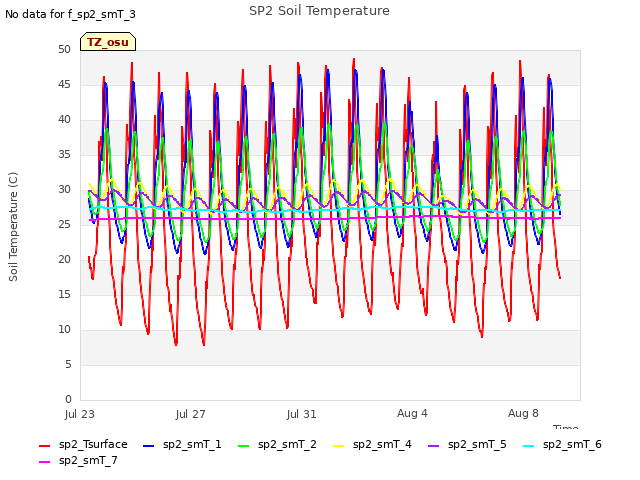The height and width of the screenshot is (480, 640).
Task: Click the Soil Temperature (C) axis label
Action: pyautogui.click(x=13, y=227)
